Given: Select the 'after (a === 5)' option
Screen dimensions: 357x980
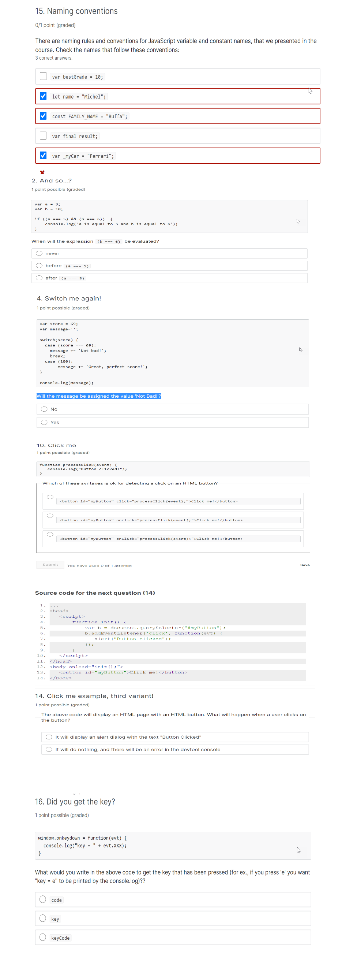Looking at the screenshot, I should (39, 278).
